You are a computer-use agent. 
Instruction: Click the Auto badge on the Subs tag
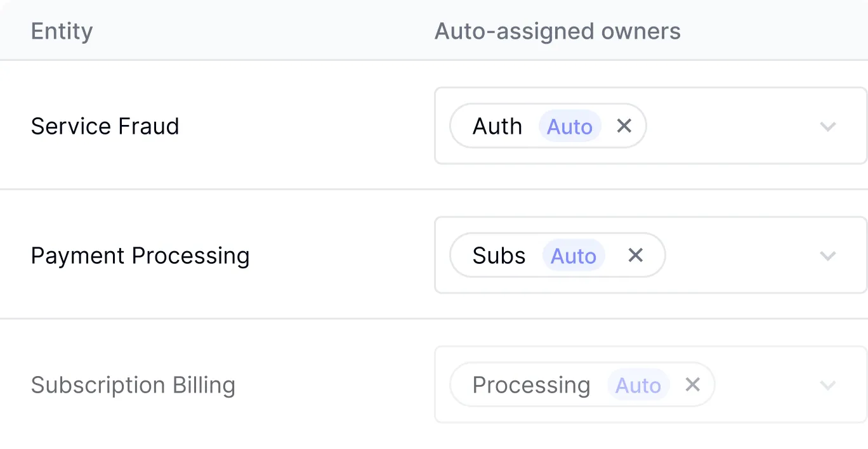(574, 256)
